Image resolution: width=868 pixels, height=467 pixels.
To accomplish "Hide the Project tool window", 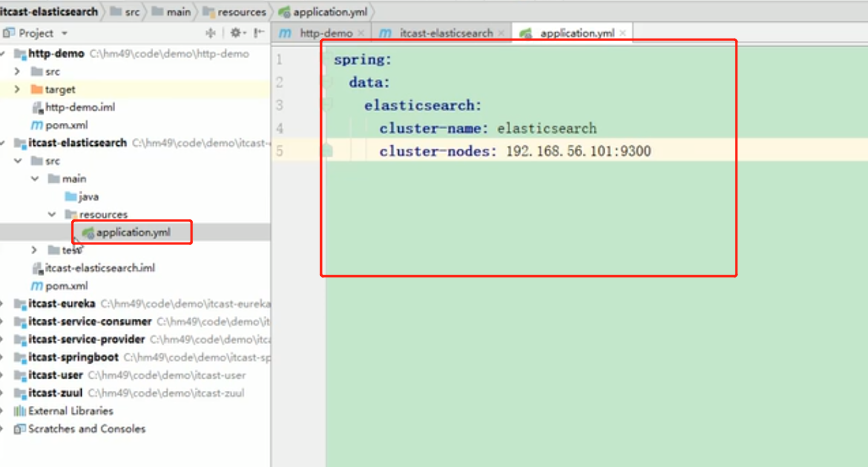I will click(x=259, y=33).
